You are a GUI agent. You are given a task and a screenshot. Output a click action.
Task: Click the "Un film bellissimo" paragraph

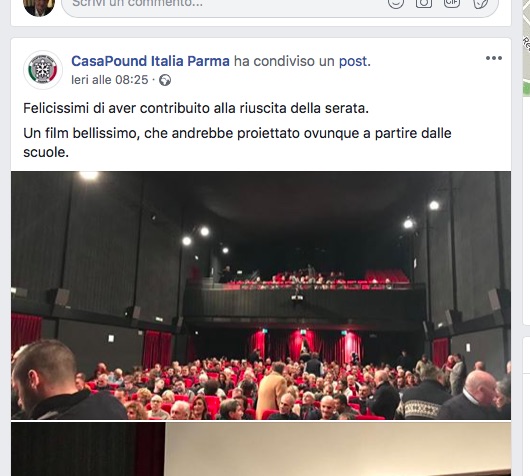(x=237, y=143)
